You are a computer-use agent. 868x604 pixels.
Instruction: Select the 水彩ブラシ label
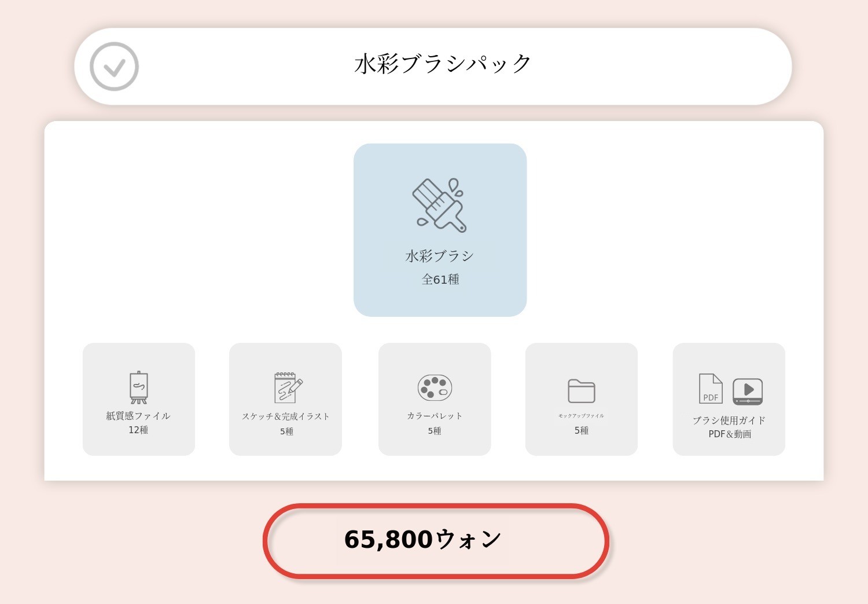(440, 256)
